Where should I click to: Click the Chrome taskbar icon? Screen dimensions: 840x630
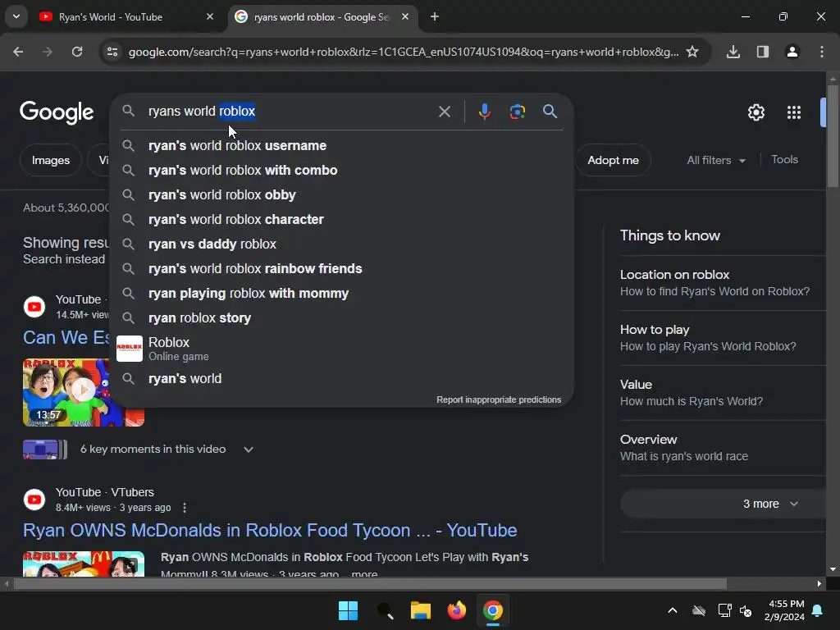point(493,610)
